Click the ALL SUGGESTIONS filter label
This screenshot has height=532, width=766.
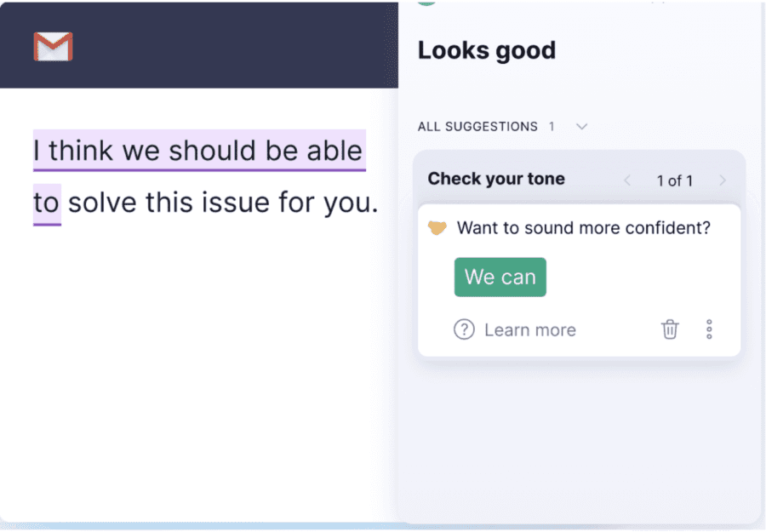tap(477, 126)
